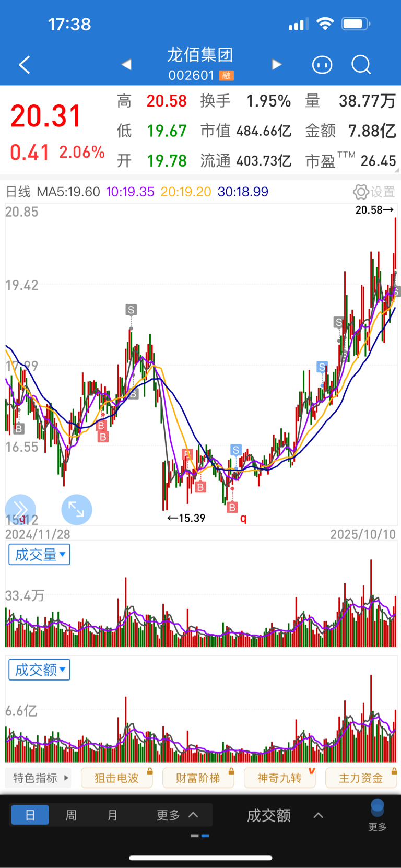Tap the fullscreen arrows circle button
This screenshot has width=401, height=868.
tap(77, 509)
